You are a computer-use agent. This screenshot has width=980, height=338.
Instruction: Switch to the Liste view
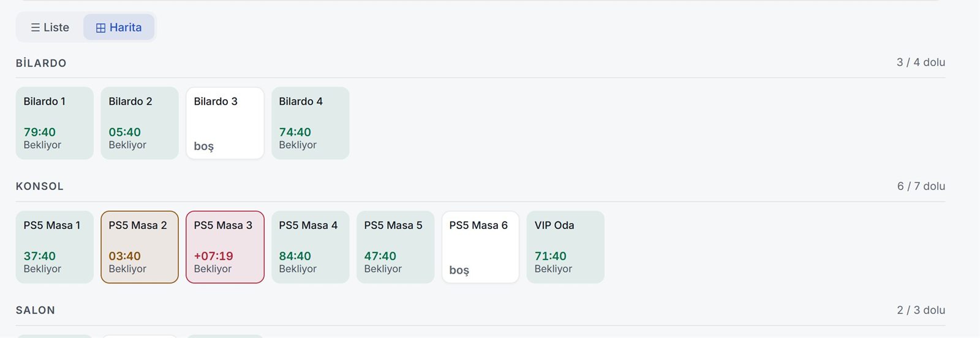click(50, 28)
